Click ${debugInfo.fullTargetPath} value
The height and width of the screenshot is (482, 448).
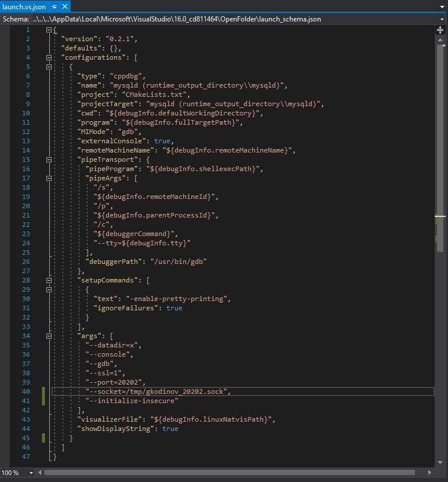coord(181,122)
